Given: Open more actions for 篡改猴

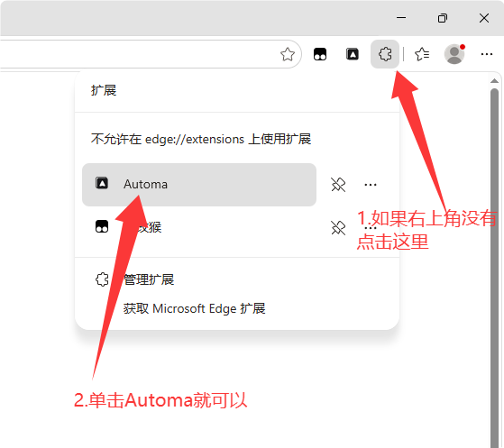Looking at the screenshot, I should (371, 228).
